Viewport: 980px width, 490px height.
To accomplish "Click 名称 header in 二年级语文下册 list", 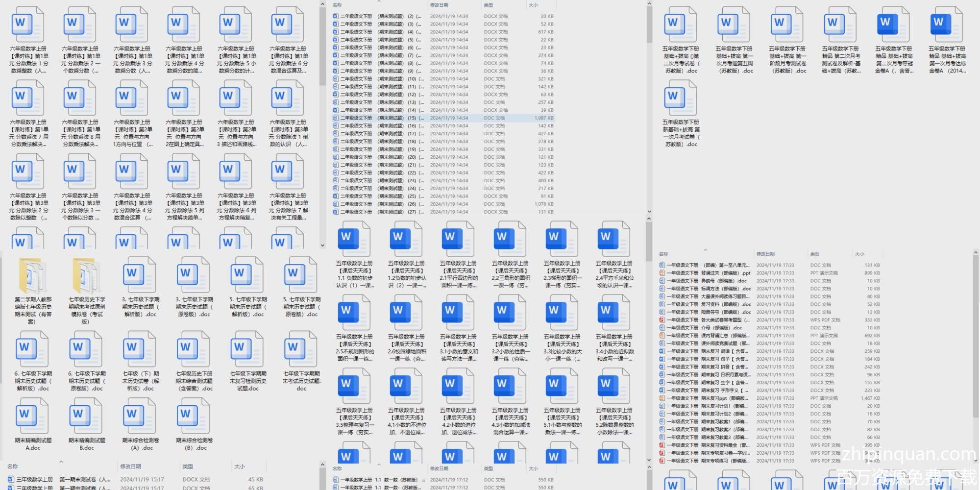I will click(x=337, y=5).
